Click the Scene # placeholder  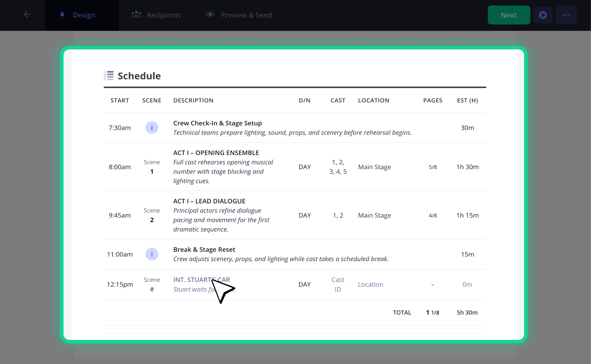click(x=152, y=284)
